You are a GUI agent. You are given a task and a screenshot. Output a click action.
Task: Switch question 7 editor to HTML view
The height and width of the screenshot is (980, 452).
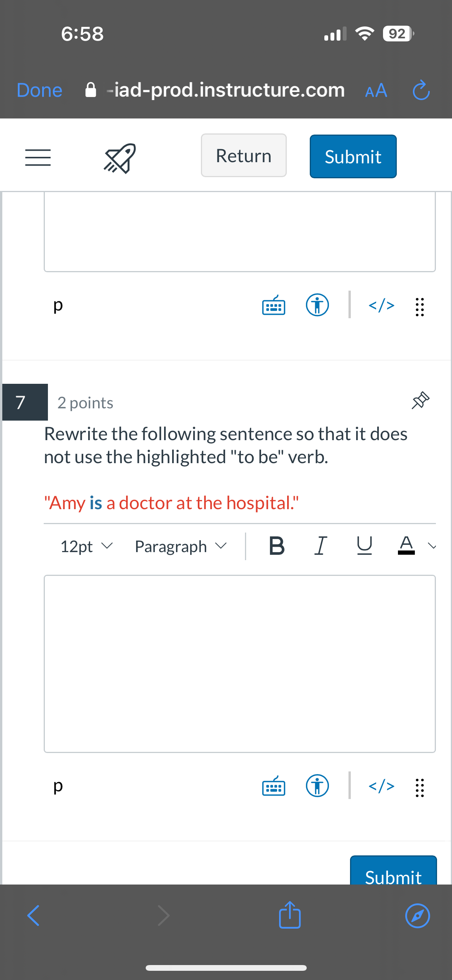point(381,786)
